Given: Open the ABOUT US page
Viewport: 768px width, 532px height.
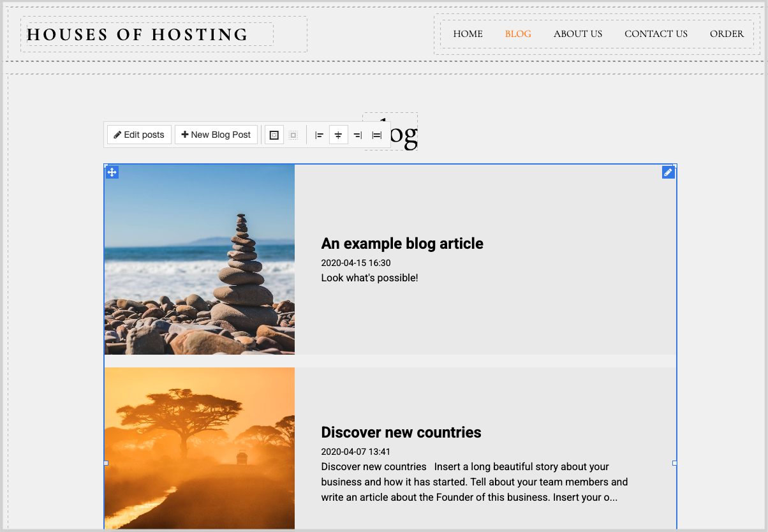Looking at the screenshot, I should click(x=578, y=34).
